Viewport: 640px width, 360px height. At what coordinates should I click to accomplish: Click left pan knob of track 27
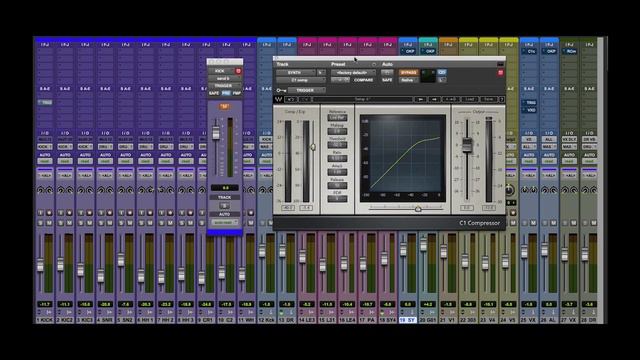click(x=565, y=190)
